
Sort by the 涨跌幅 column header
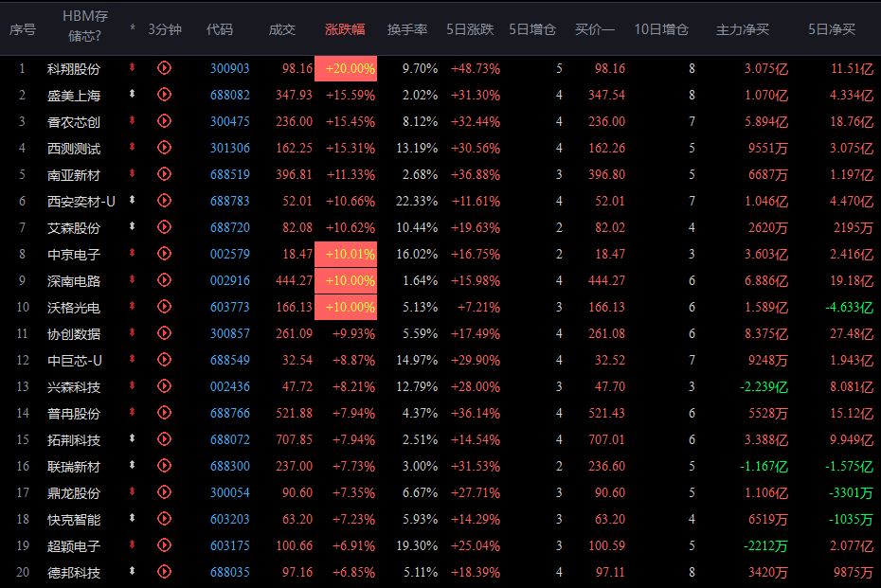[345, 29]
